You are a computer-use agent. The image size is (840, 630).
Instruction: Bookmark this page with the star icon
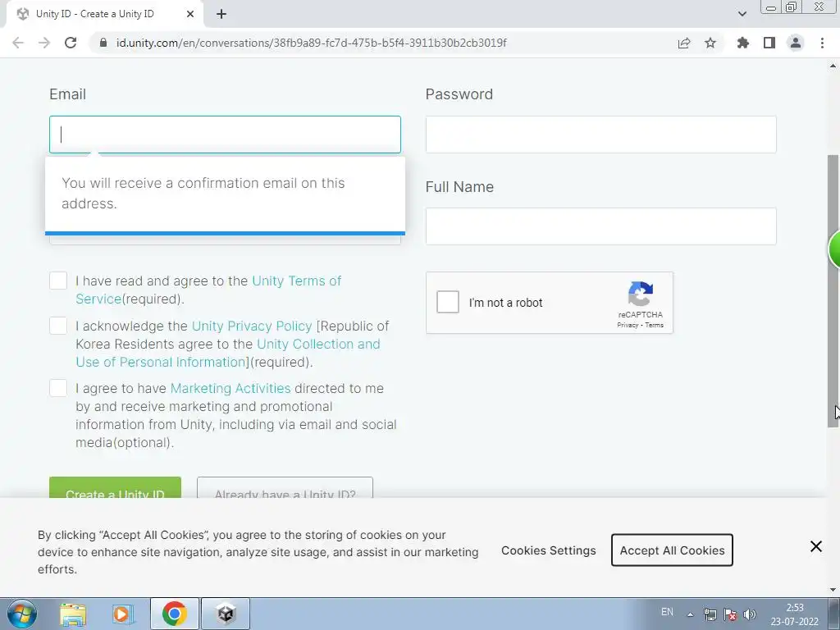pyautogui.click(x=710, y=43)
